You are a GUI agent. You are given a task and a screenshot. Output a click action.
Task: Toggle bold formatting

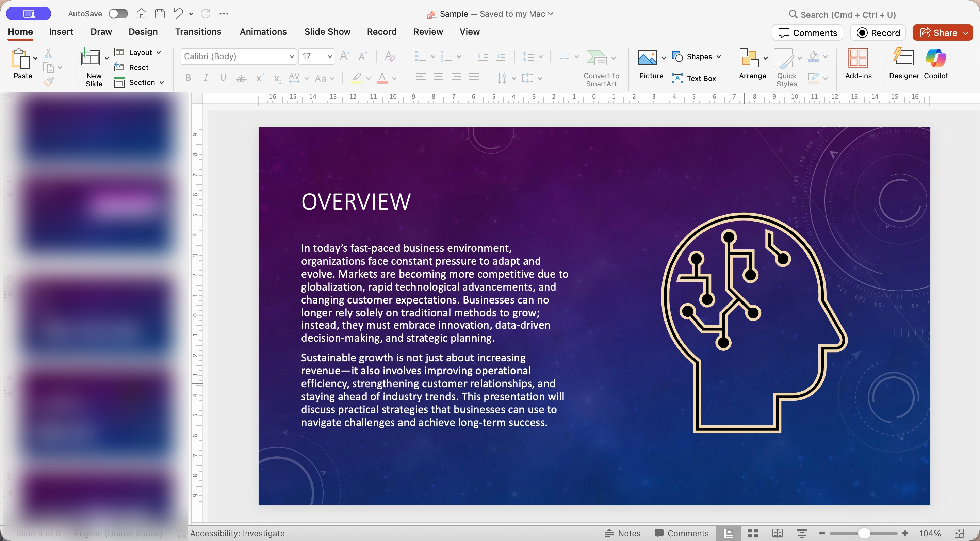[188, 78]
